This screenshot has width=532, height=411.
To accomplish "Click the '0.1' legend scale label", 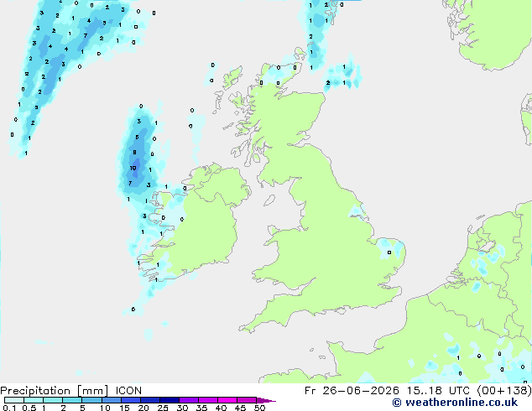I will [x=9, y=408].
